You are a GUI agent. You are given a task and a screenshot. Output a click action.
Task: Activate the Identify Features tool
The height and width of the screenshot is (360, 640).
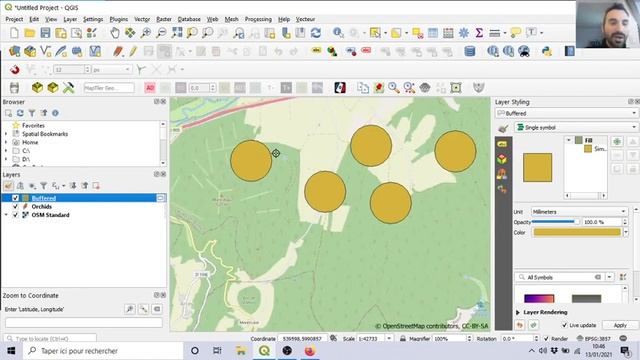338,33
